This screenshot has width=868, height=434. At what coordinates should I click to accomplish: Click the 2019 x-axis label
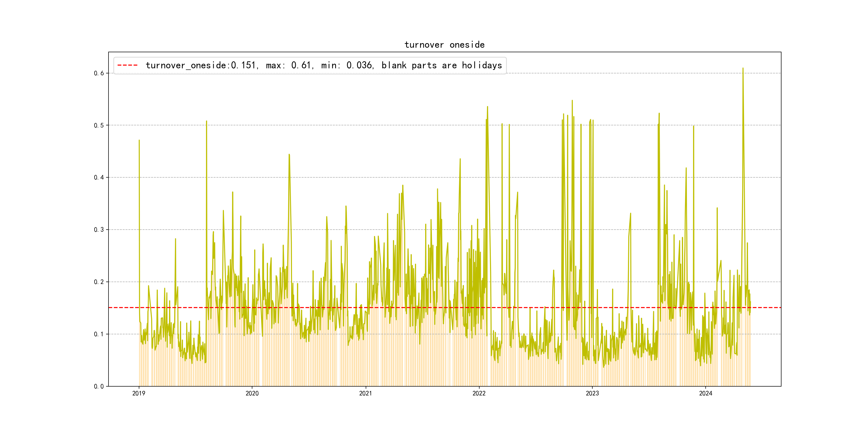(139, 394)
